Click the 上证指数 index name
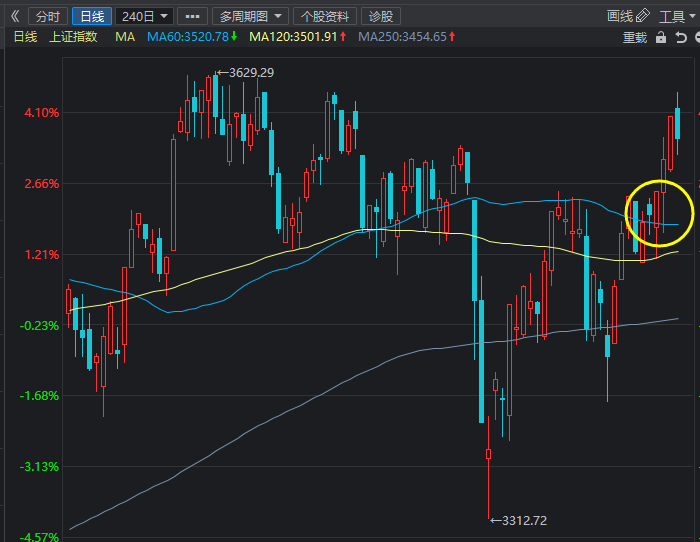This screenshot has width=700, height=542. [x=73, y=37]
